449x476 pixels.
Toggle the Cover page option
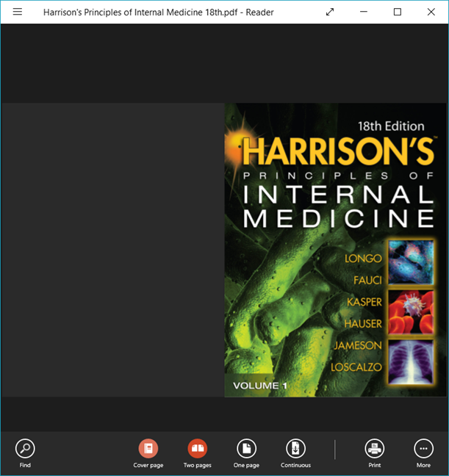pyautogui.click(x=148, y=453)
